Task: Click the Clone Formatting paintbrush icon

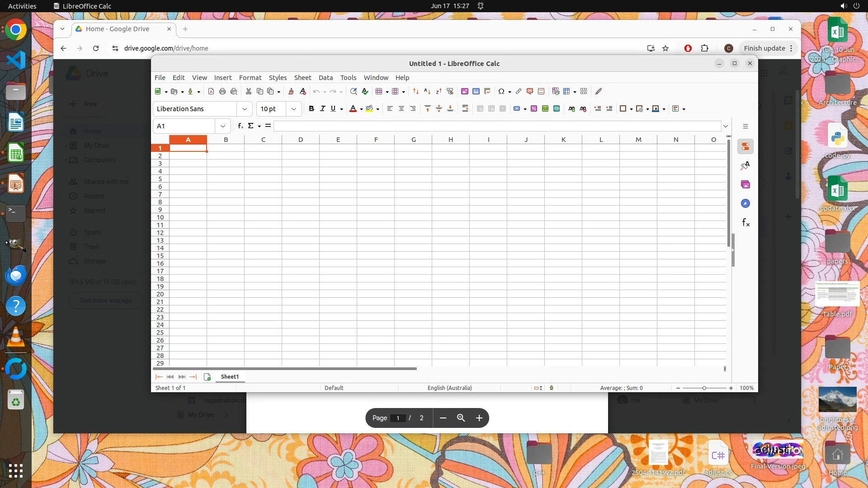Action: coord(291,92)
